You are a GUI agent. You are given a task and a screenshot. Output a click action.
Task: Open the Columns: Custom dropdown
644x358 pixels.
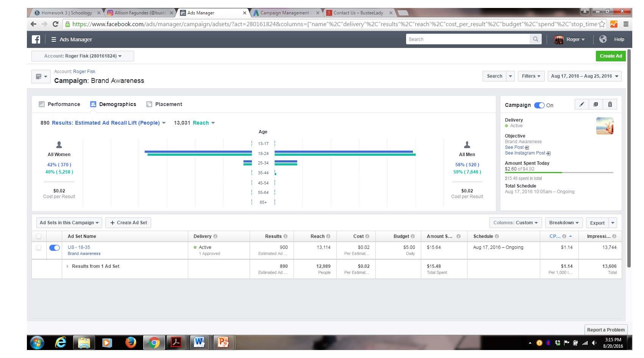[516, 223]
